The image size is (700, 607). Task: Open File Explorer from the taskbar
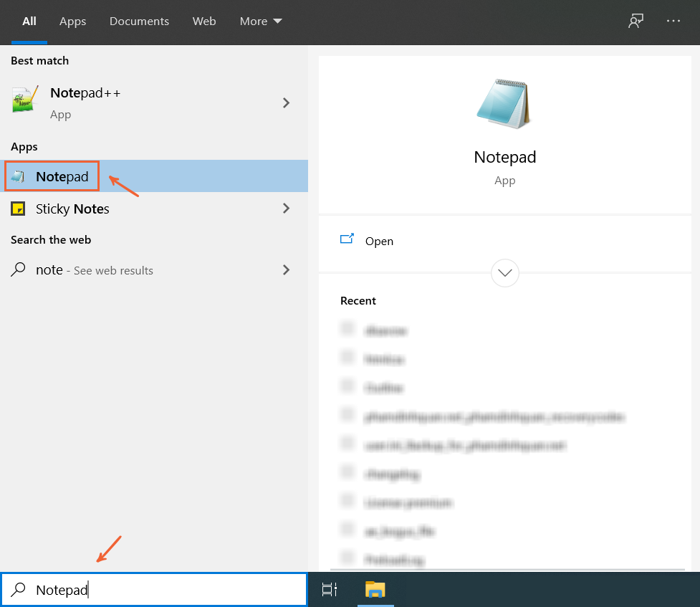pos(375,590)
